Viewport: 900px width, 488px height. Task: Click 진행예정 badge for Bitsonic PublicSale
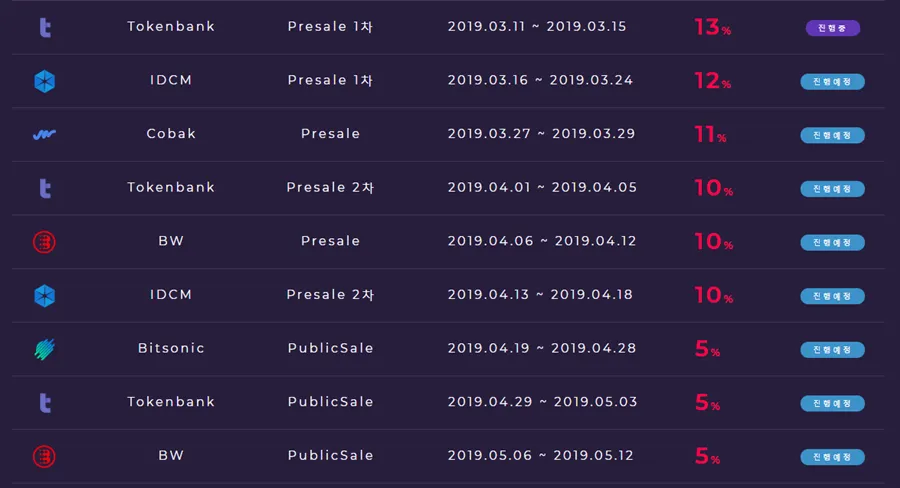832,350
